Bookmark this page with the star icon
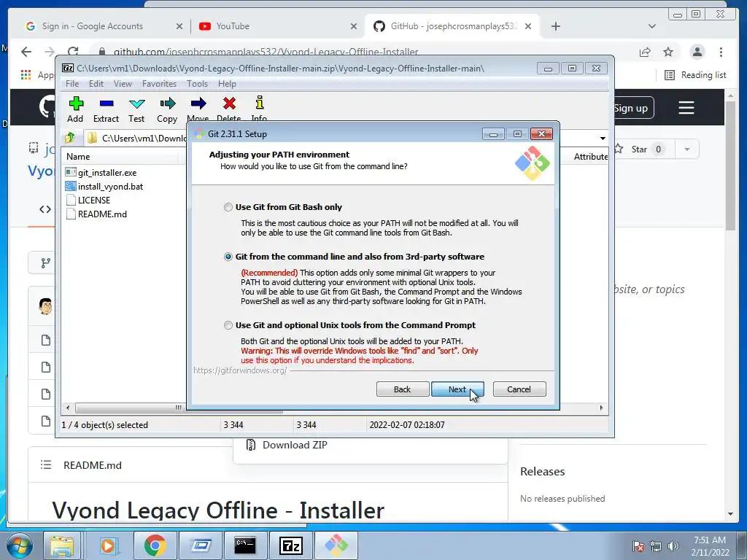 (668, 52)
